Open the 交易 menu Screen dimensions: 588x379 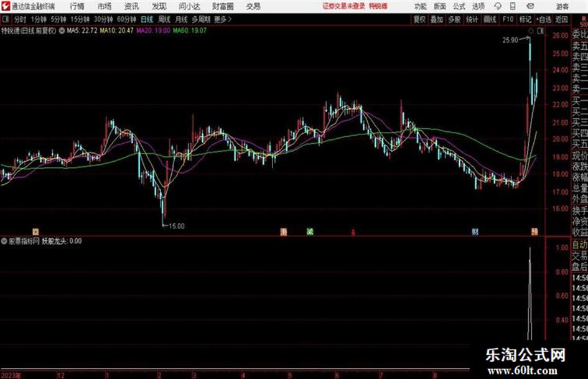tap(253, 6)
